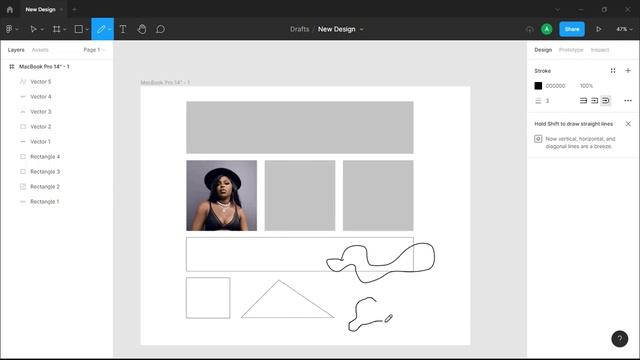Select the Vector 2 layer
The image size is (640, 360).
pyautogui.click(x=40, y=127)
